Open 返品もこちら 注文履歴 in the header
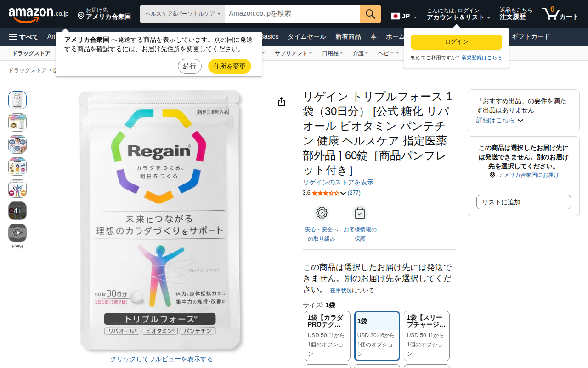 click(516, 14)
